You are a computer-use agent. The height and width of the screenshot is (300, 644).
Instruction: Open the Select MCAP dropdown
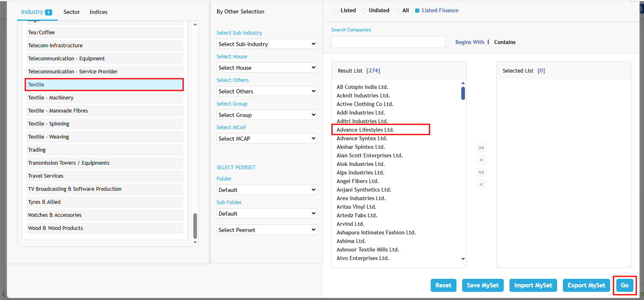(267, 139)
